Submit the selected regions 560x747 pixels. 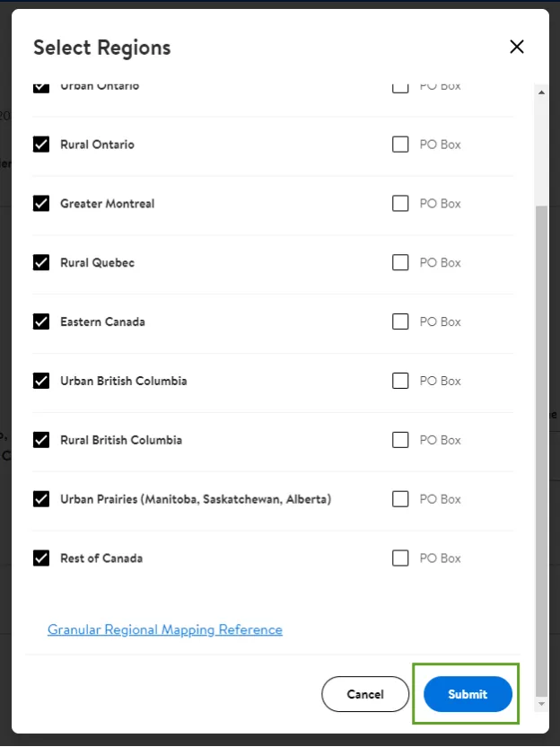[x=468, y=694]
